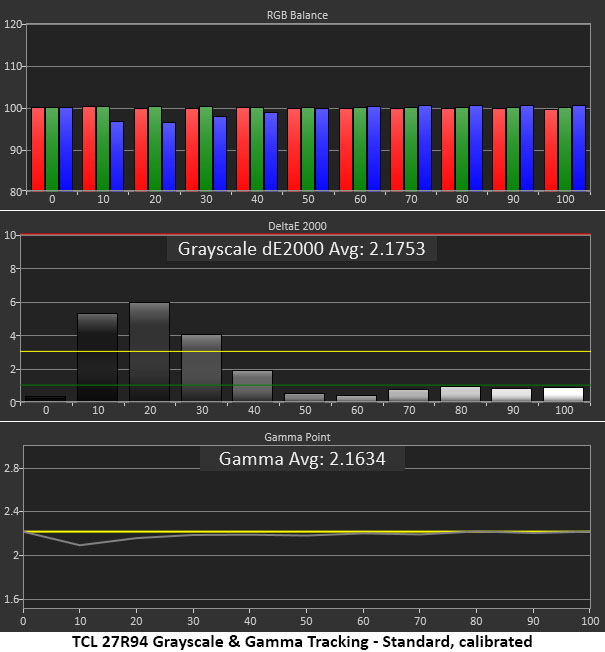Click the RGB Balance y-axis label 90
Viewport: 605px width, 652px height.
click(x=15, y=150)
